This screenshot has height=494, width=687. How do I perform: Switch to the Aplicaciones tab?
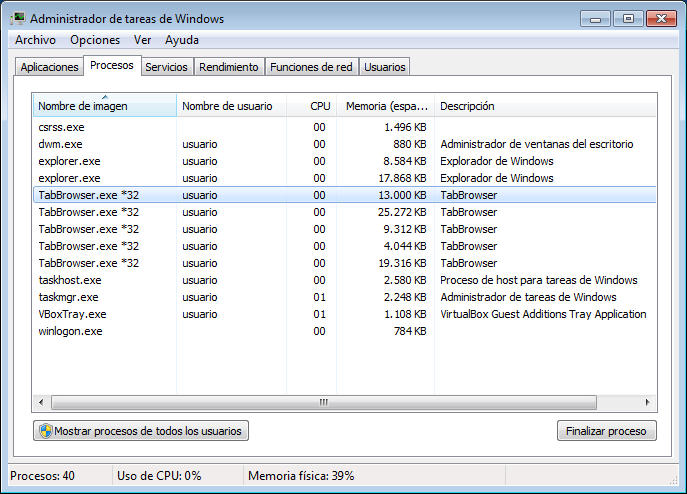[50, 67]
